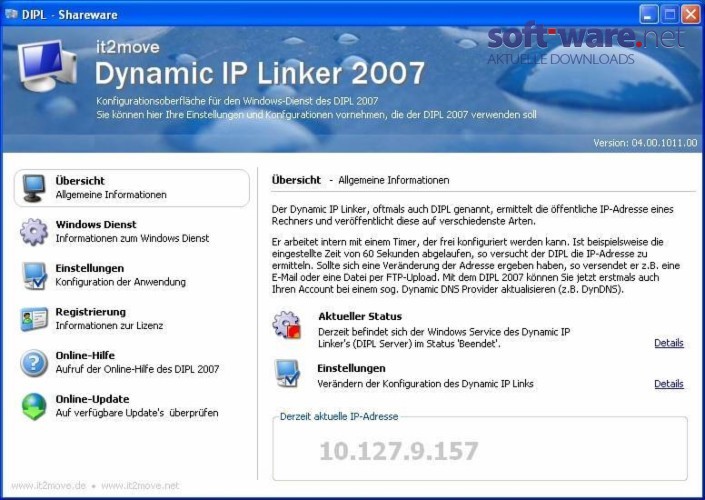
Task: Click 'Aktueller Status' heading
Action: [360, 316]
